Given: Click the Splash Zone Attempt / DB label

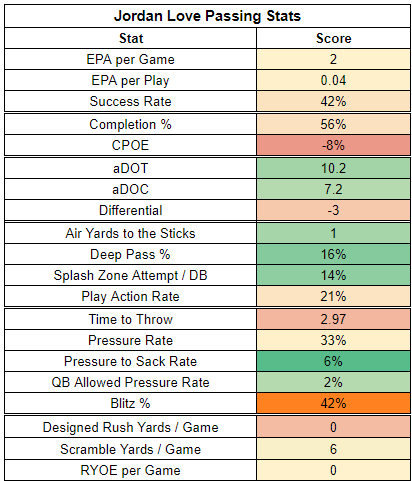Looking at the screenshot, I should coord(131,275).
